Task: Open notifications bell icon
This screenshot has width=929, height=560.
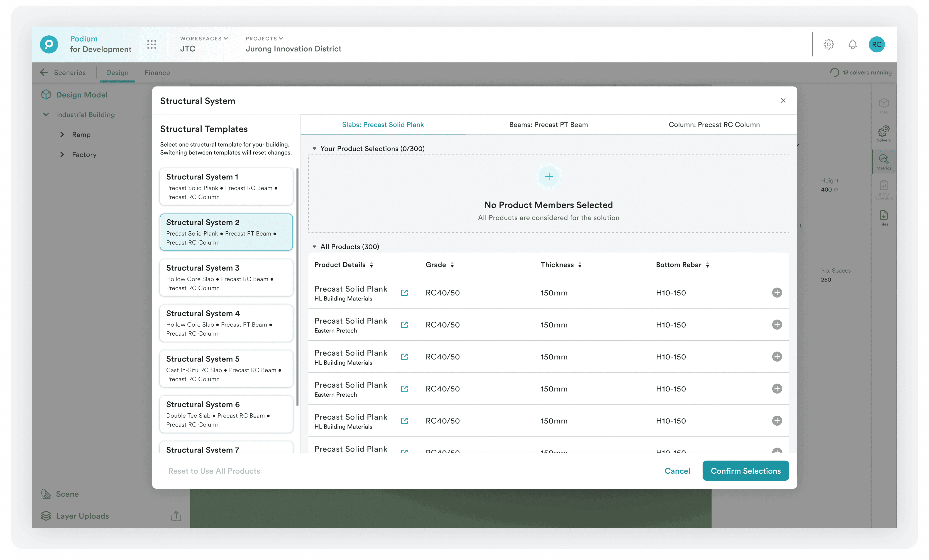Action: [x=853, y=44]
